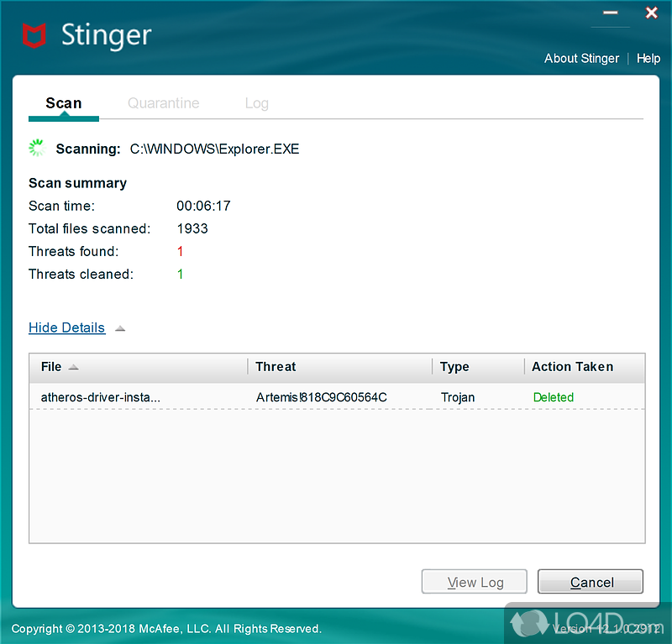Open the Help link

click(648, 58)
